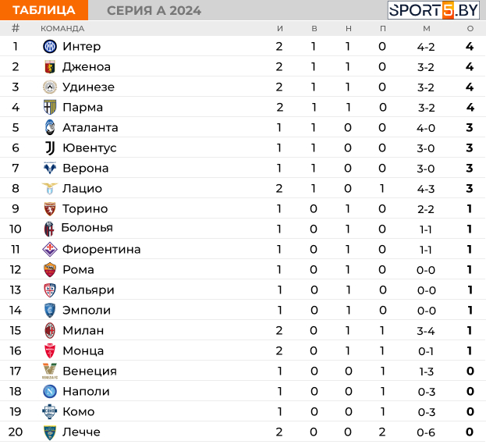Viewport: 486px width, 448px height.
Task: Click the Roma club crest icon
Action: tap(50, 270)
